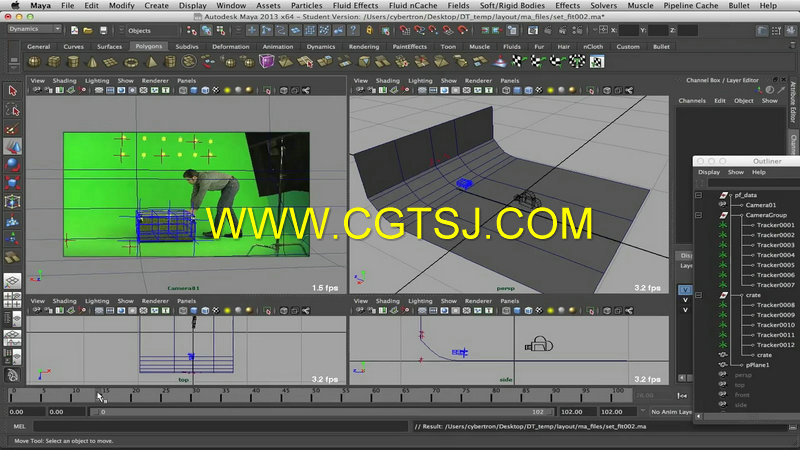
Task: Toggle first layer visibility V box
Action: pos(685,290)
